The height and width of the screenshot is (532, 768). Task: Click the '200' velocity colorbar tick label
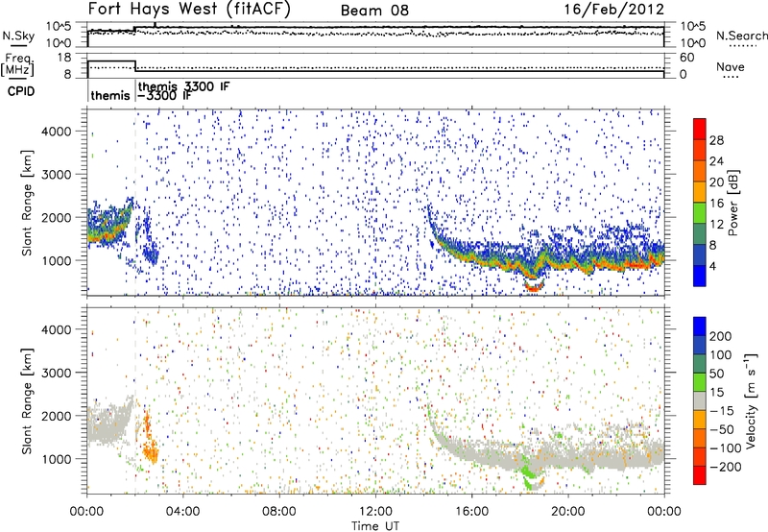(720, 336)
